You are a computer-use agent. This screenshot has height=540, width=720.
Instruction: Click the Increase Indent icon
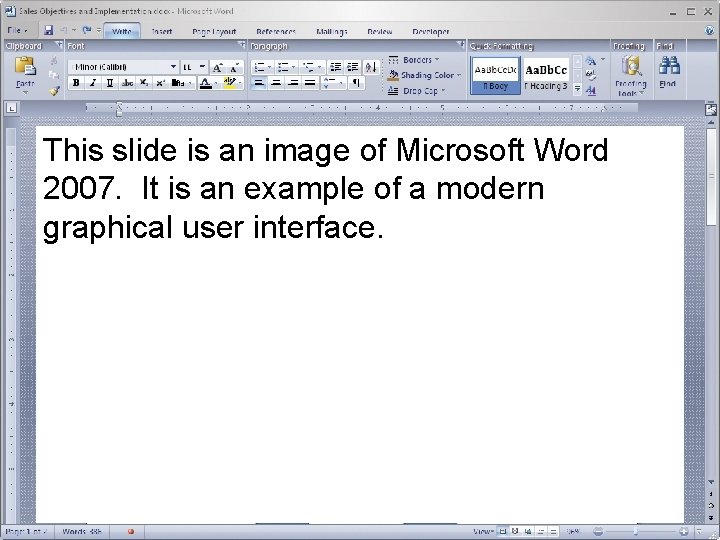353,67
